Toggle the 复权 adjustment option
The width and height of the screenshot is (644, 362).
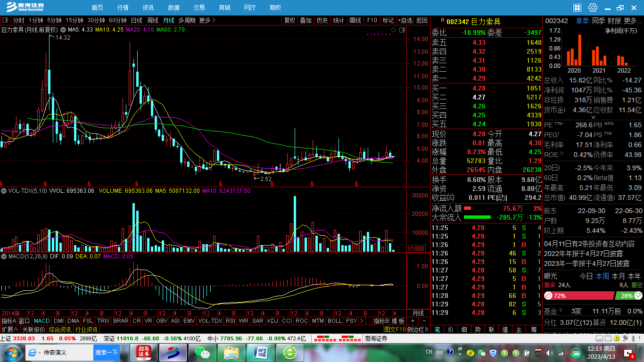point(289,20)
